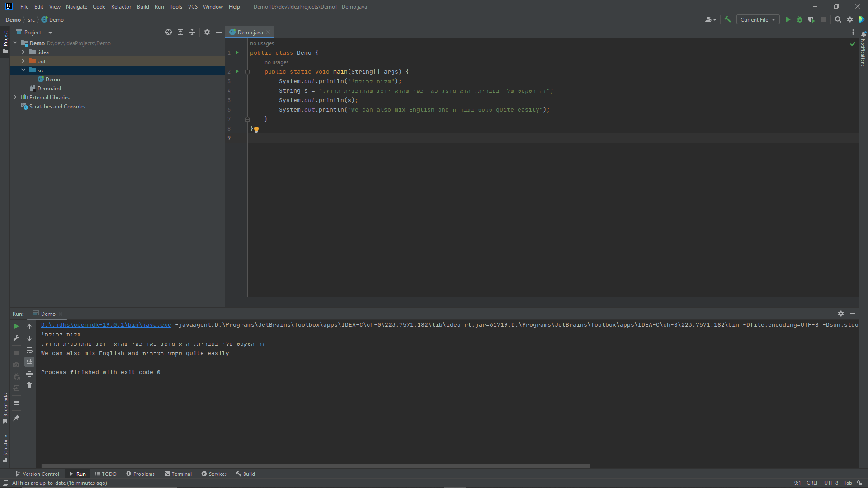Switch to the Terminal tool window tab
Viewport: 868px width, 488px height.
pos(178,474)
